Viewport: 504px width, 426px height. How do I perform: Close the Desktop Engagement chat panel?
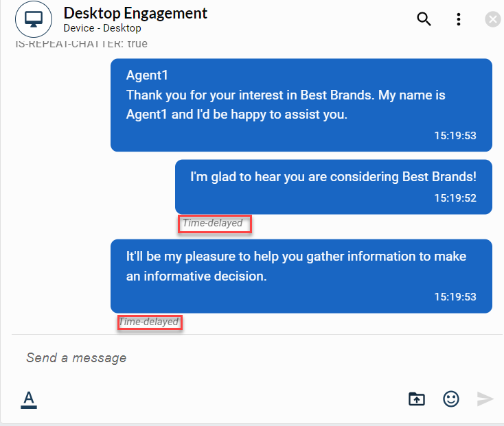pyautogui.click(x=492, y=19)
